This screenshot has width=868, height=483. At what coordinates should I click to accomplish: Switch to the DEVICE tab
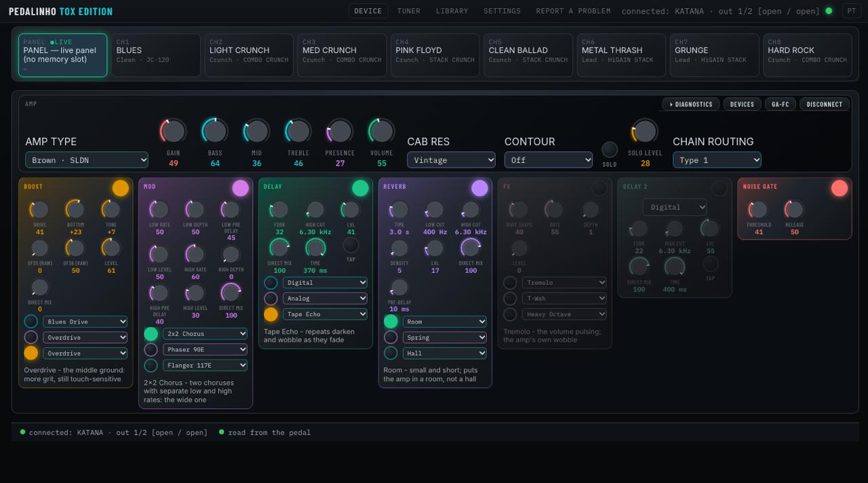tap(368, 11)
